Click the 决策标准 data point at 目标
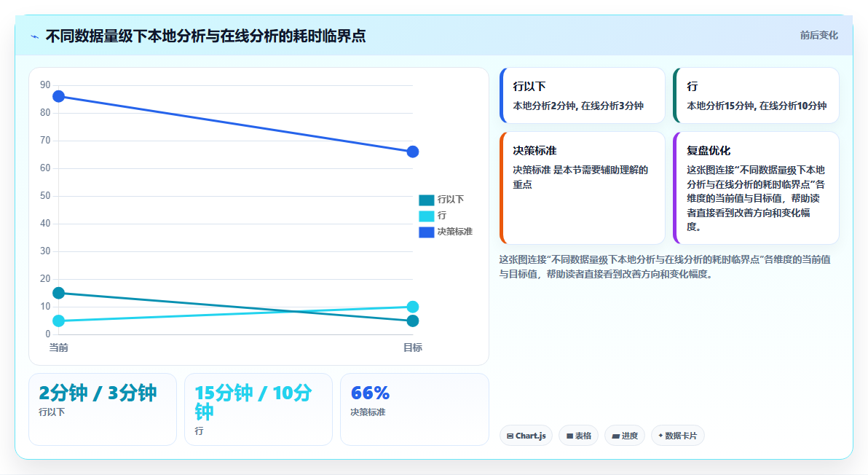868x475 pixels. pos(412,152)
